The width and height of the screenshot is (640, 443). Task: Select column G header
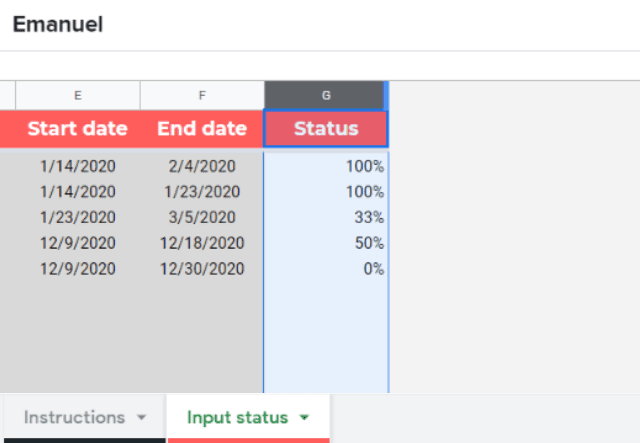pos(326,96)
